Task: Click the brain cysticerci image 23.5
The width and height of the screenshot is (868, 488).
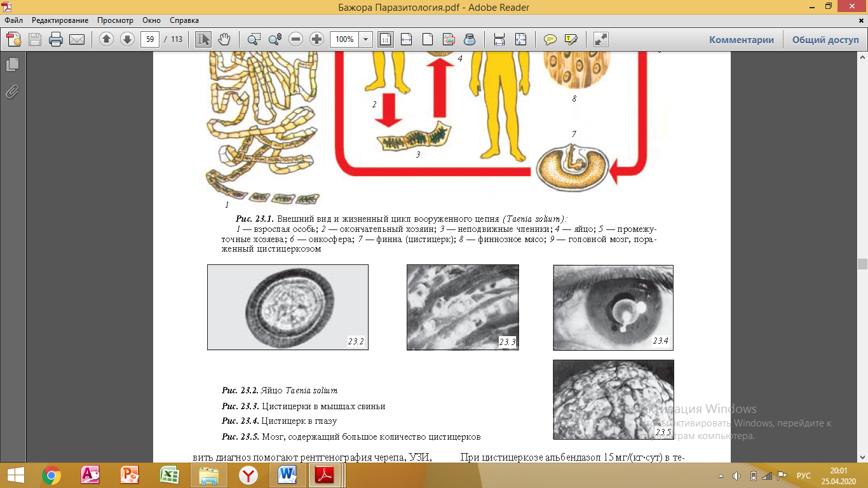Action: pos(613,400)
